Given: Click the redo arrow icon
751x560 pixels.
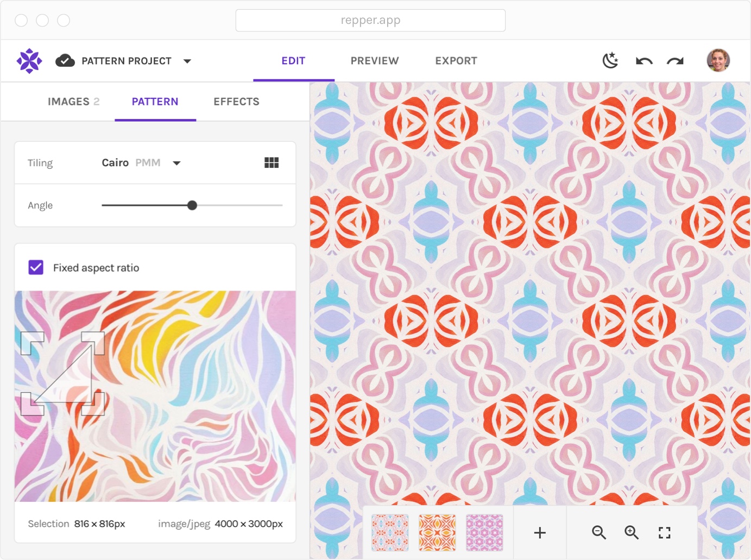Looking at the screenshot, I should [674, 61].
